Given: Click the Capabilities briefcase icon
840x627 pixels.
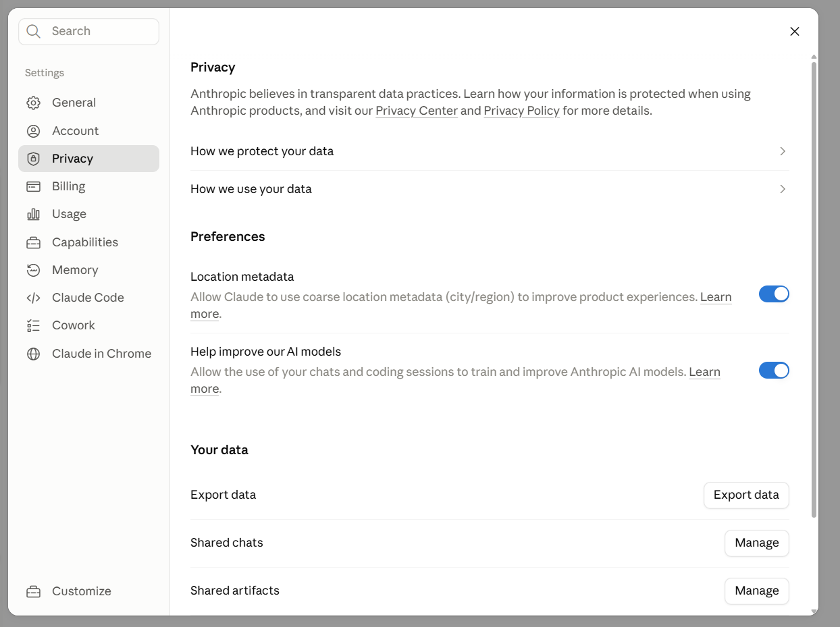Looking at the screenshot, I should [x=33, y=242].
